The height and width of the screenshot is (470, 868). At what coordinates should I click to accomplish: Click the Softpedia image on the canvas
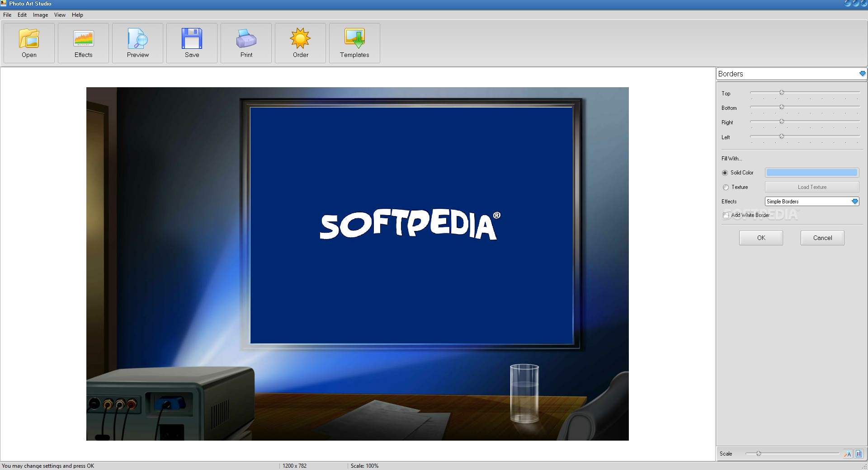357,264
